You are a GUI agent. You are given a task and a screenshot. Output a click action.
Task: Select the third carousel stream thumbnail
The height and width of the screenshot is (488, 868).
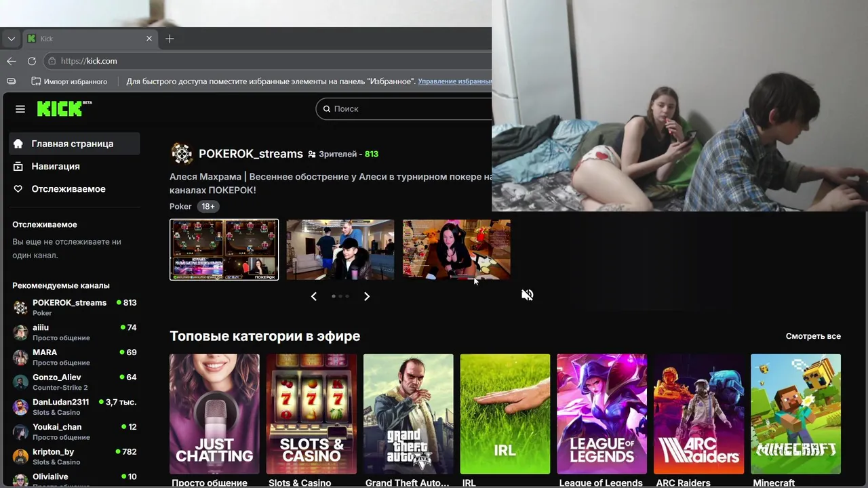(x=456, y=249)
